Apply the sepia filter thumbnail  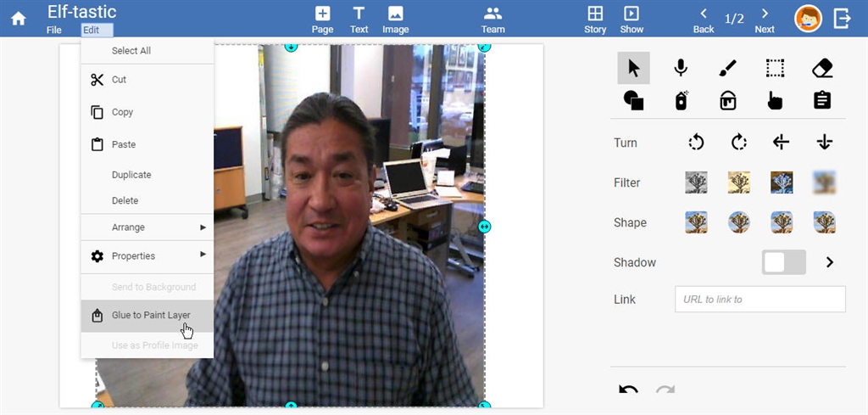click(x=739, y=182)
